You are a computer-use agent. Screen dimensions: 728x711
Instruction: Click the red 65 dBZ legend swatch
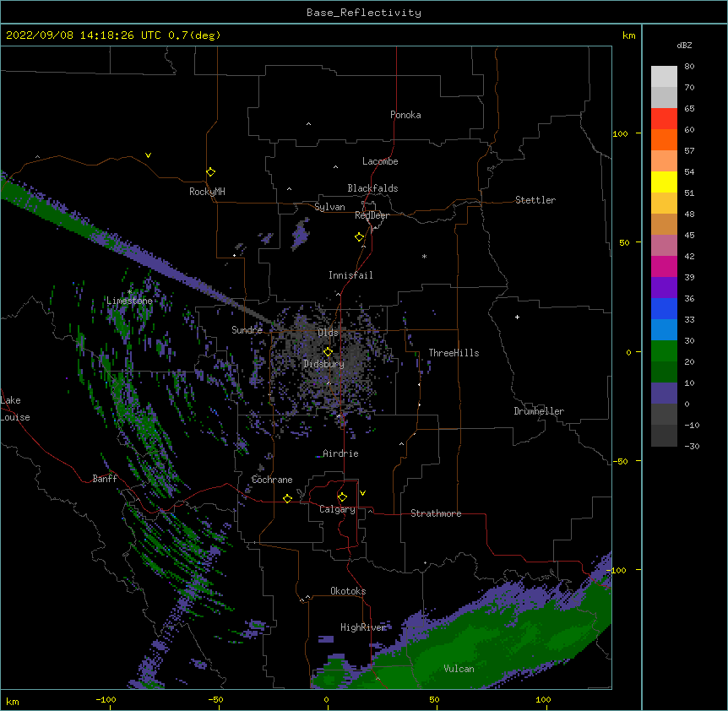(x=664, y=119)
